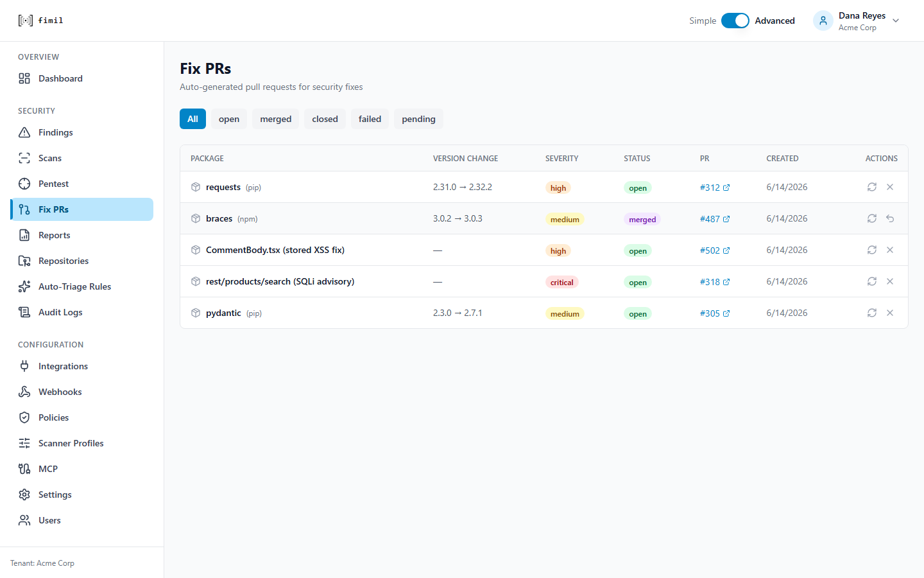Retry the requests fix PR

coord(872,187)
